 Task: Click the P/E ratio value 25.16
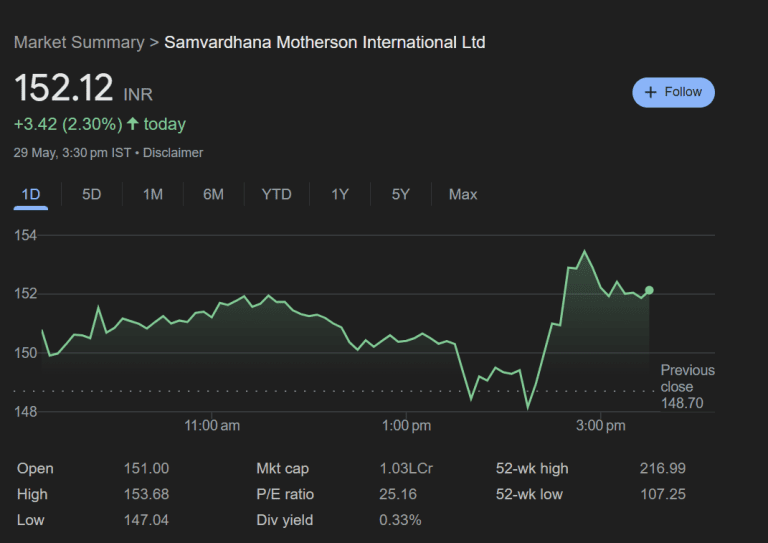[398, 495]
